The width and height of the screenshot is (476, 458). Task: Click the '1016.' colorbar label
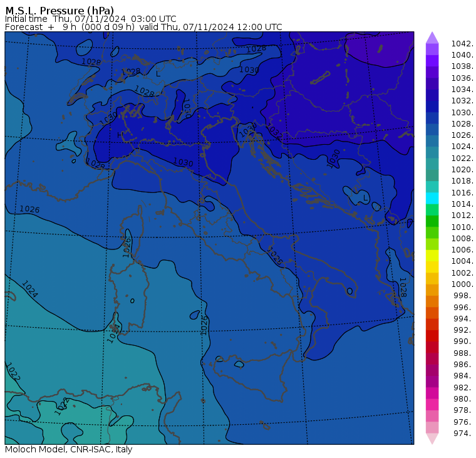click(462, 192)
